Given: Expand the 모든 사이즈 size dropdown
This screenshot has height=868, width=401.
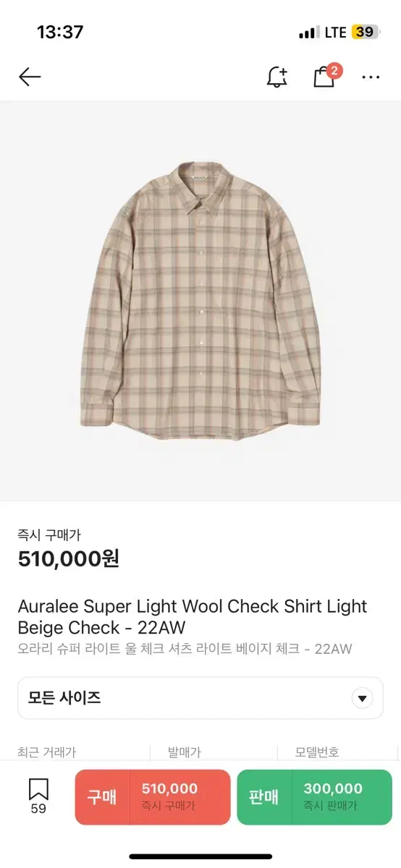Looking at the screenshot, I should point(200,698).
